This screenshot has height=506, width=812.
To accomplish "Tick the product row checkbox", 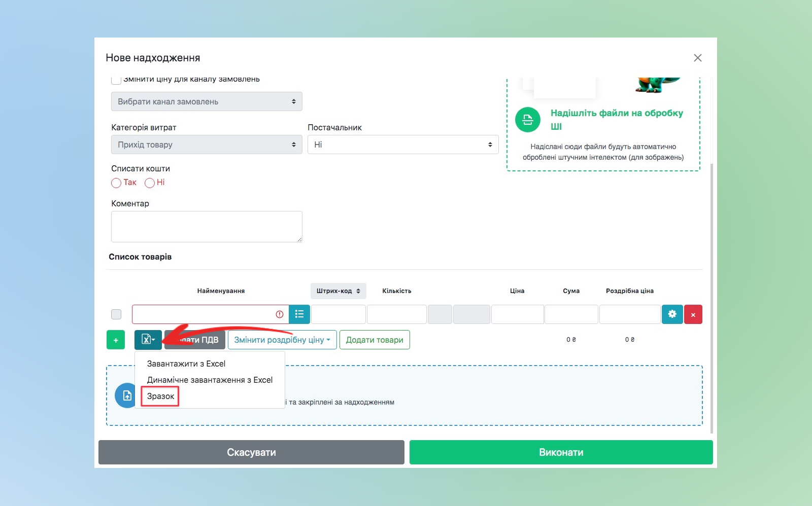I will [x=116, y=314].
